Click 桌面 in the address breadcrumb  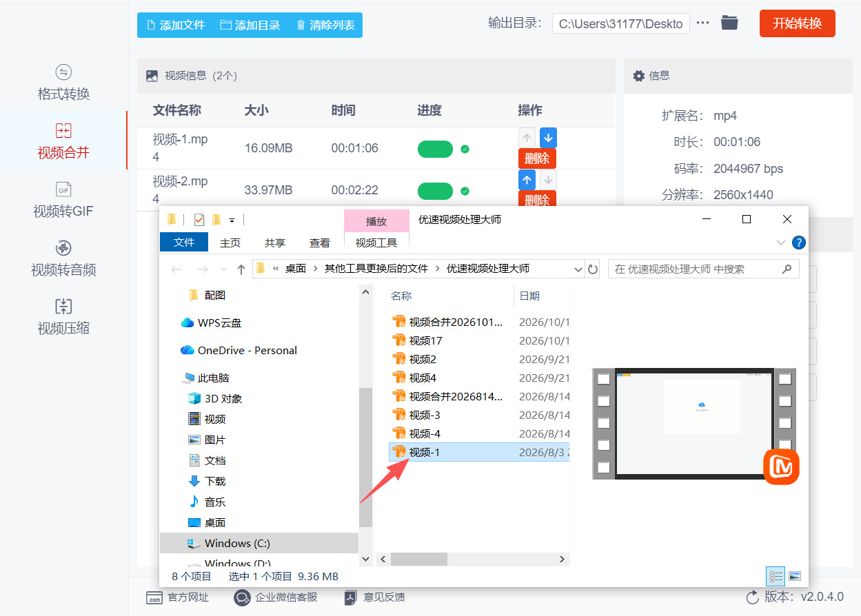tap(296, 269)
